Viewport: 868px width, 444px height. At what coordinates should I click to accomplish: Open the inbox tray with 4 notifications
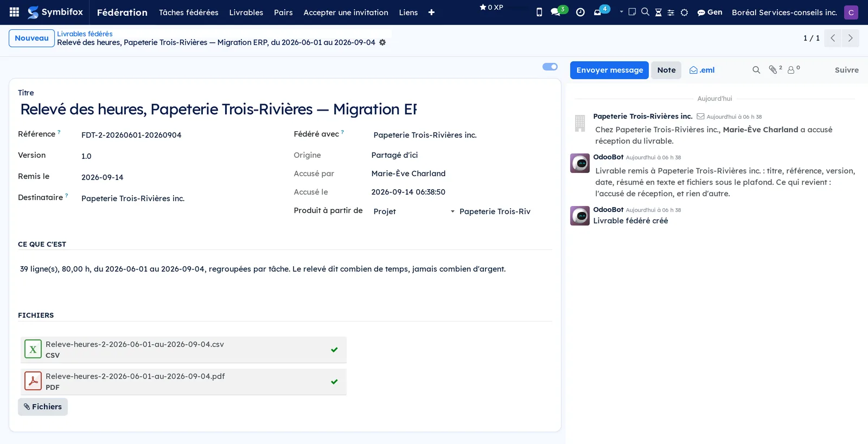point(601,11)
